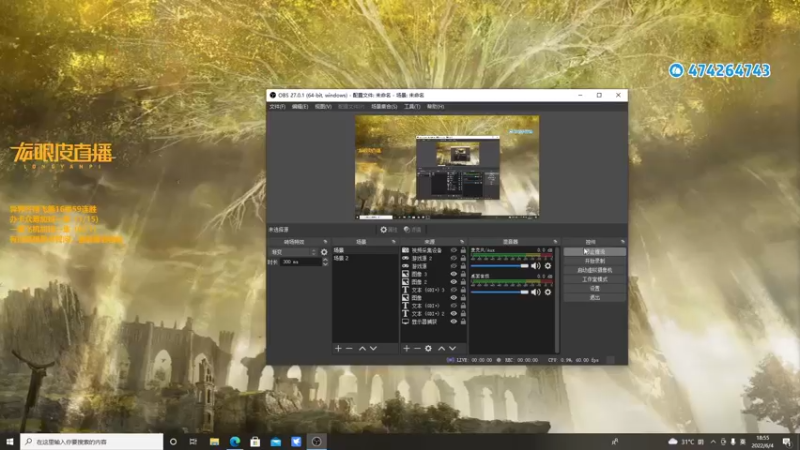Viewport: 800px width, 450px height.
Task: Hide the 图像 2 source
Action: click(454, 282)
